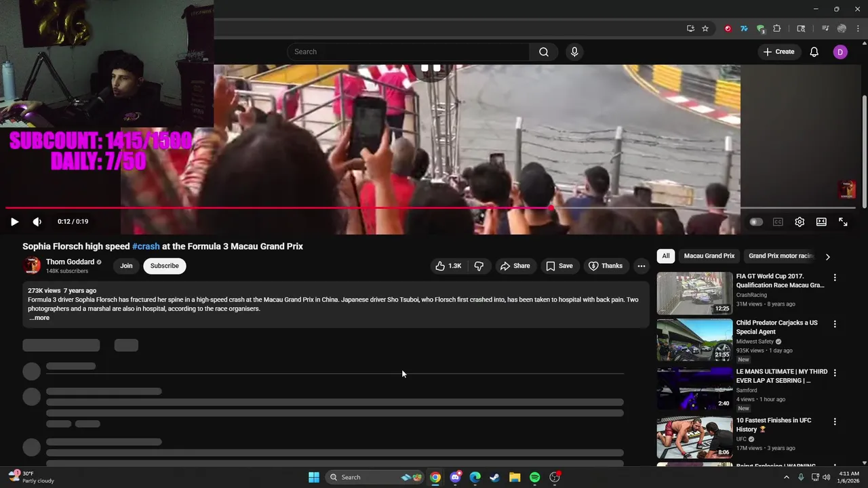868x488 pixels.
Task: Open the clock showing 4:11 AM
Action: (849, 477)
